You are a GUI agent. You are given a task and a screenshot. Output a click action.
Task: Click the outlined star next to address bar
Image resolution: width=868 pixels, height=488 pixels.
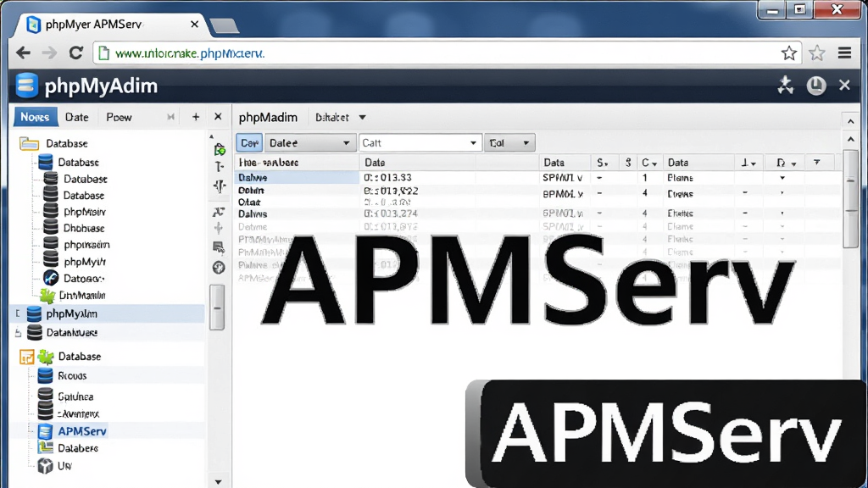coord(816,53)
